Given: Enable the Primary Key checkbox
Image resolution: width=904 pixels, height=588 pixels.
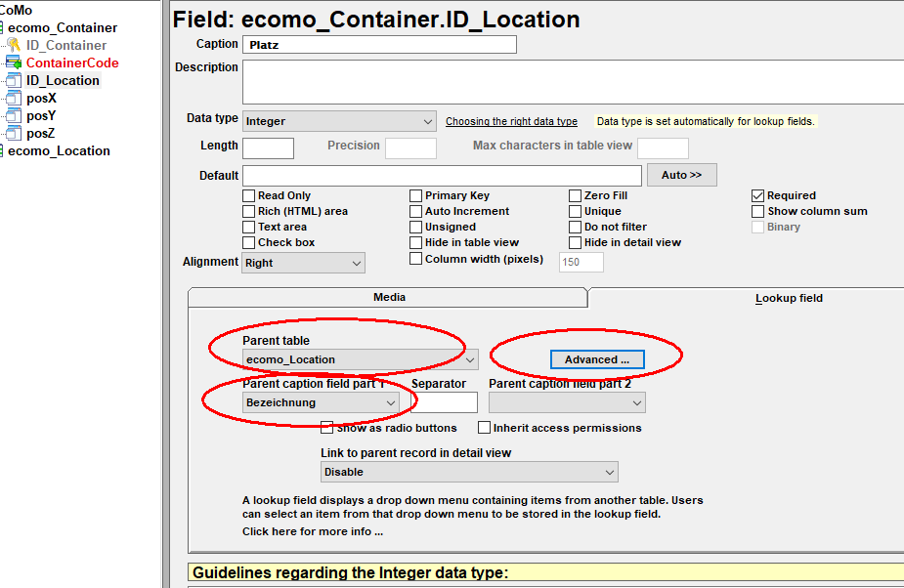Looking at the screenshot, I should click(415, 196).
